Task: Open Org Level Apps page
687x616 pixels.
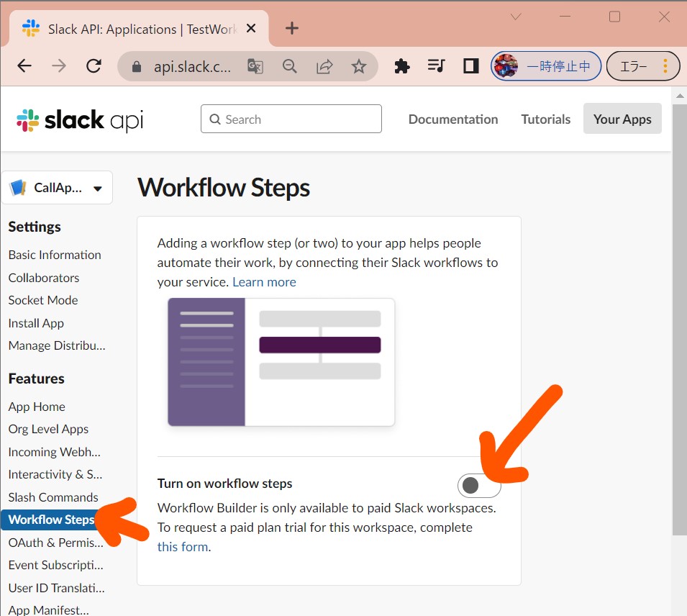Action: [x=48, y=429]
